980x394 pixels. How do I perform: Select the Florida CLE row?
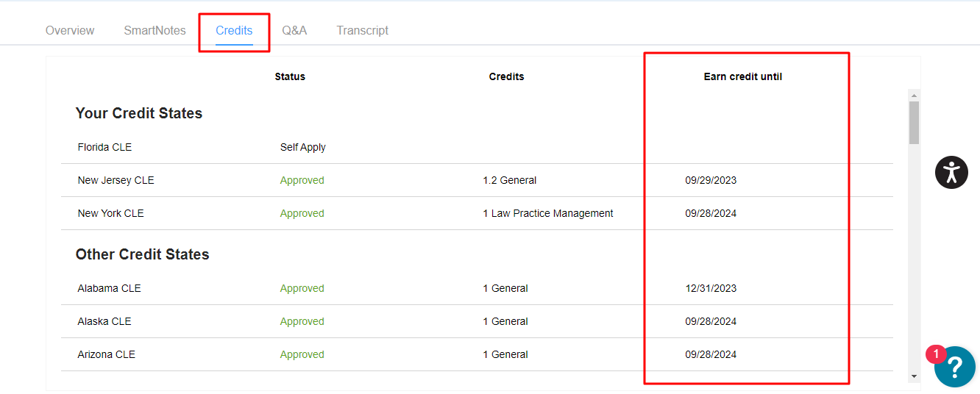(x=477, y=147)
